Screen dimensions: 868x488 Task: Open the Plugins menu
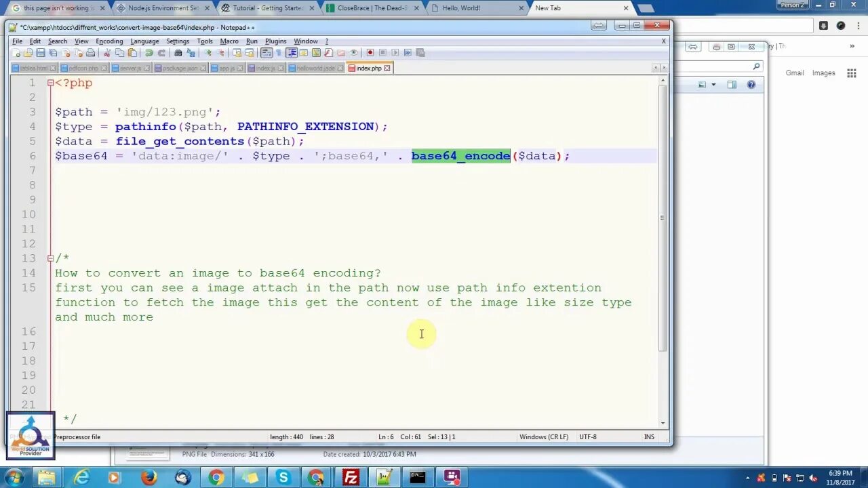275,41
